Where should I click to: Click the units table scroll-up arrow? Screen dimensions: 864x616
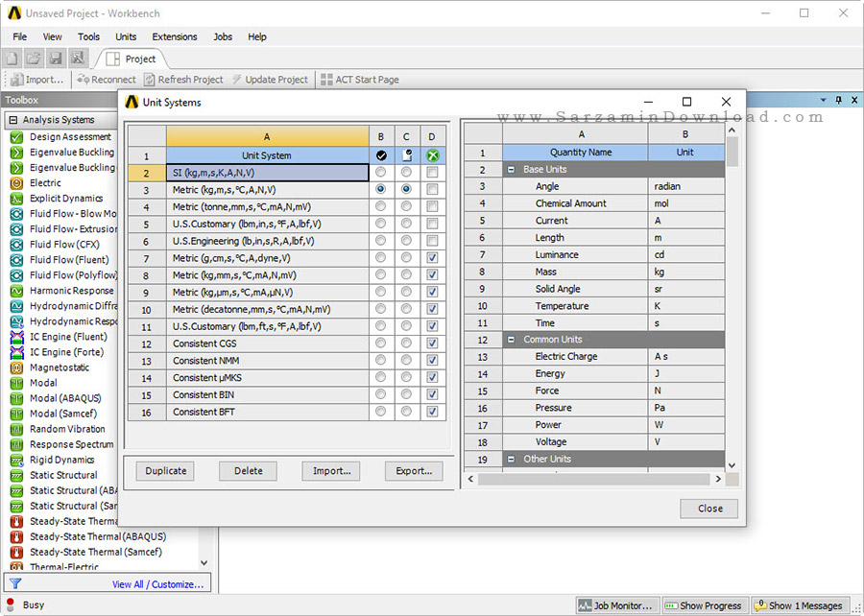click(x=732, y=130)
